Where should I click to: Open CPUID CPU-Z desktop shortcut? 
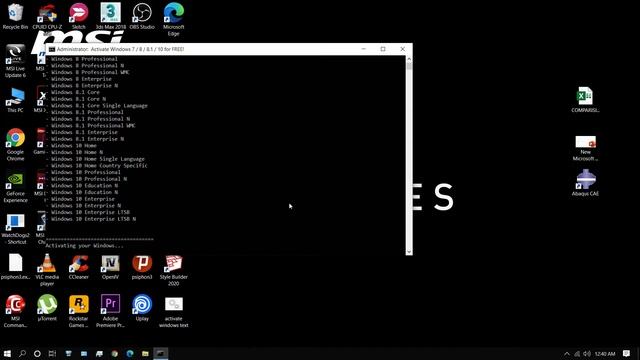(47, 16)
